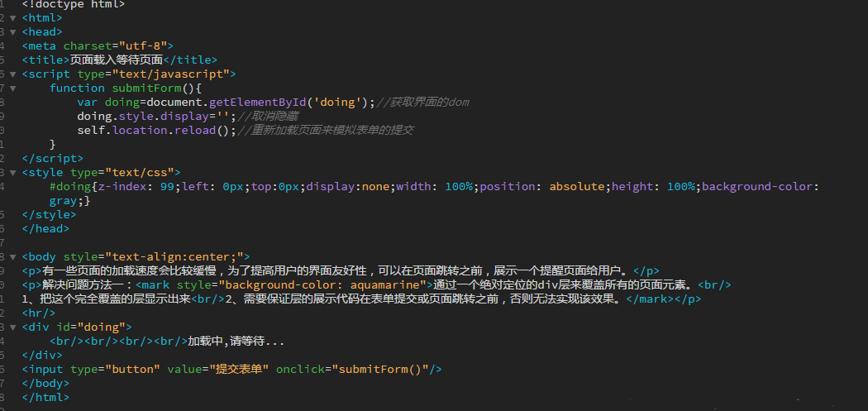Collapse the head section fold arrow
This screenshot has height=411, width=868.
(12, 31)
